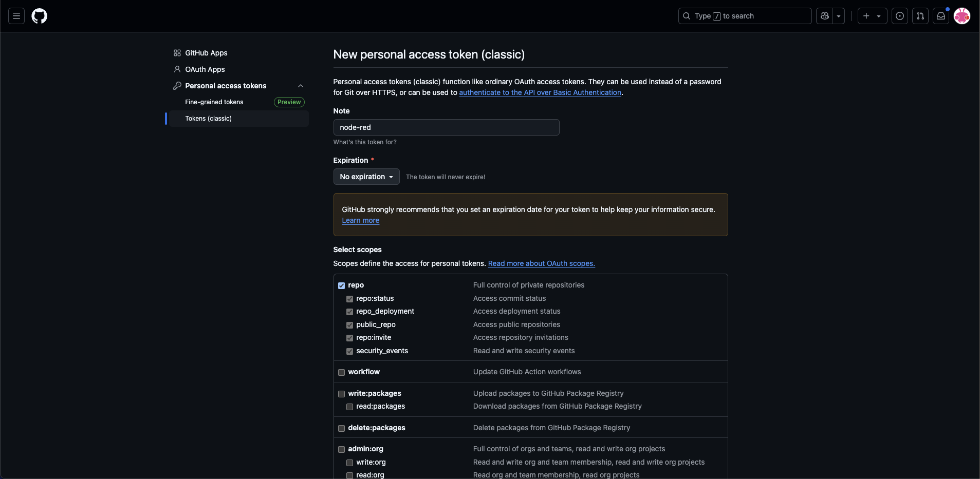
Task: Toggle the security_events checkbox
Action: point(349,351)
